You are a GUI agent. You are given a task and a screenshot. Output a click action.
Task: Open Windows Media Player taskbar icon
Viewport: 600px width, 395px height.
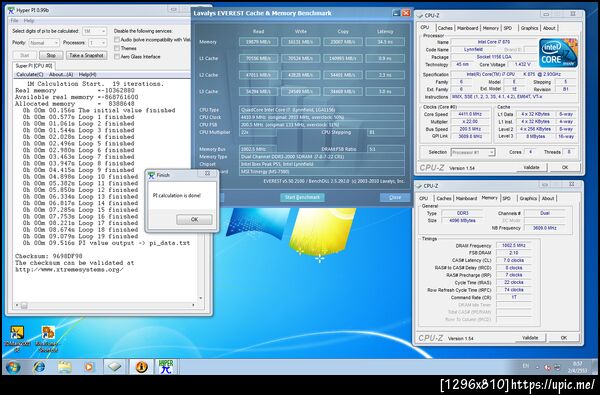[89, 367]
